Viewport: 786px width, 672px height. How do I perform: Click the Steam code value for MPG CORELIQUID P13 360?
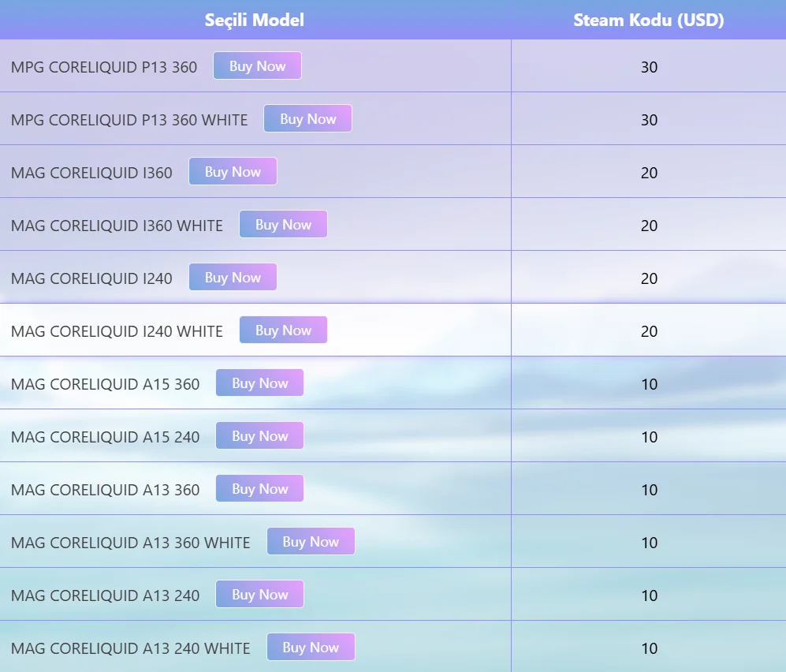coord(649,67)
